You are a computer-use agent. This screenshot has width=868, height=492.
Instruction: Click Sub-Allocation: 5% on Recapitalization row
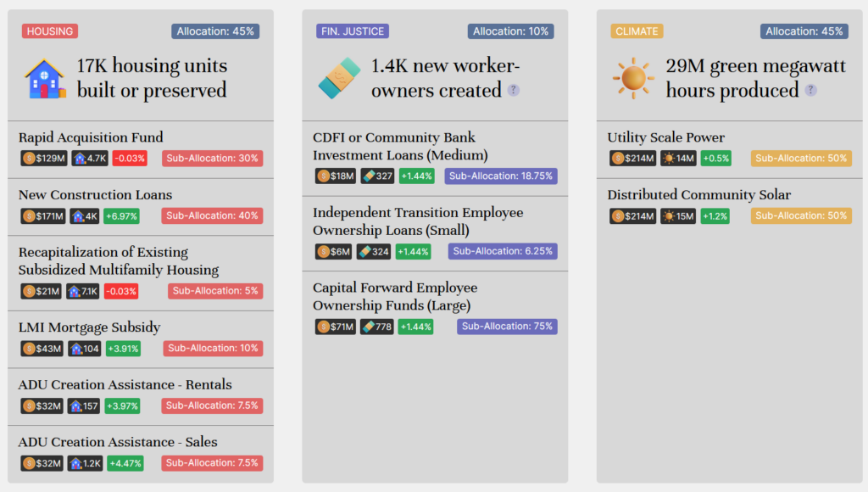click(x=215, y=291)
